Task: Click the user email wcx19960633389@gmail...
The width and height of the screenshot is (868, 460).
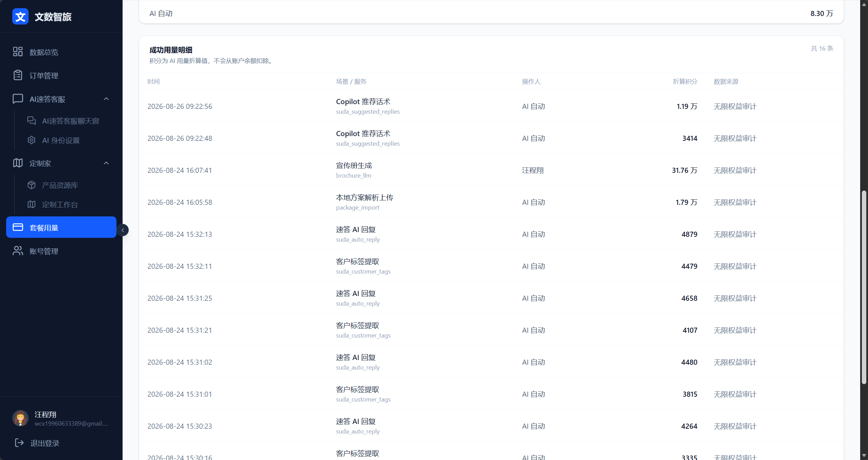Action: (71, 424)
